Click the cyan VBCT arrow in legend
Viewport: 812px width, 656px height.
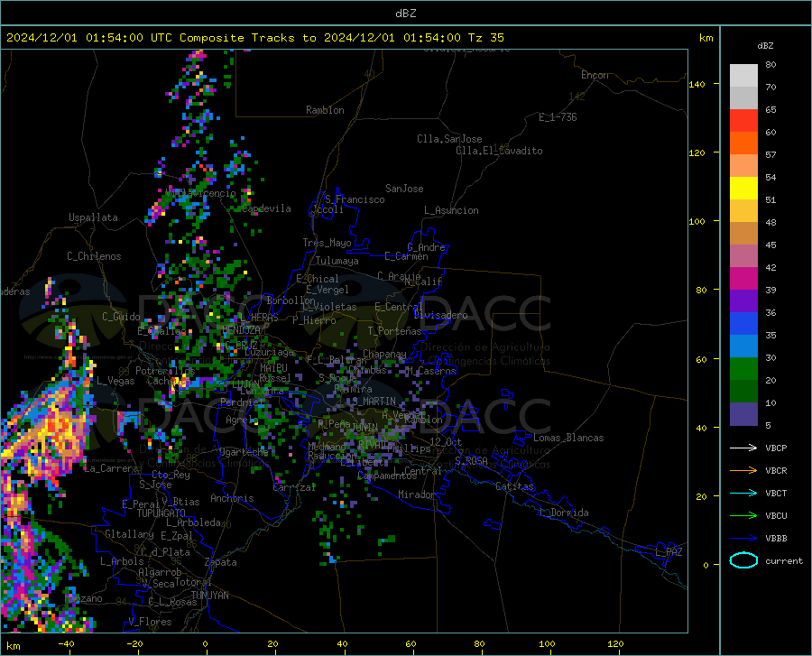(x=743, y=493)
